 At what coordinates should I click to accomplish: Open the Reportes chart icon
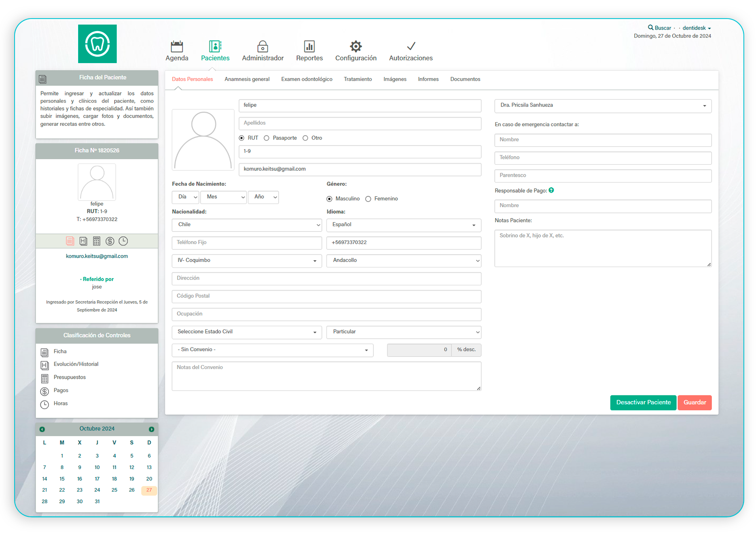tap(309, 47)
